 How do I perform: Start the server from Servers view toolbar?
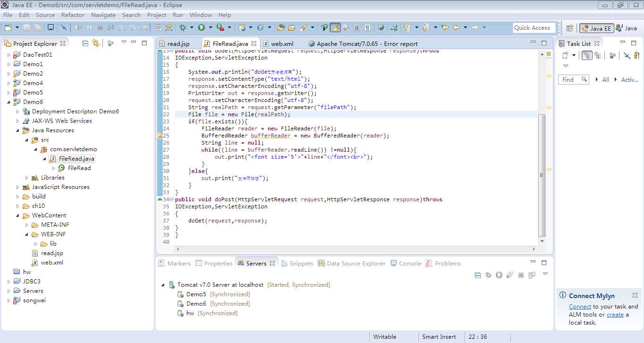(499, 275)
